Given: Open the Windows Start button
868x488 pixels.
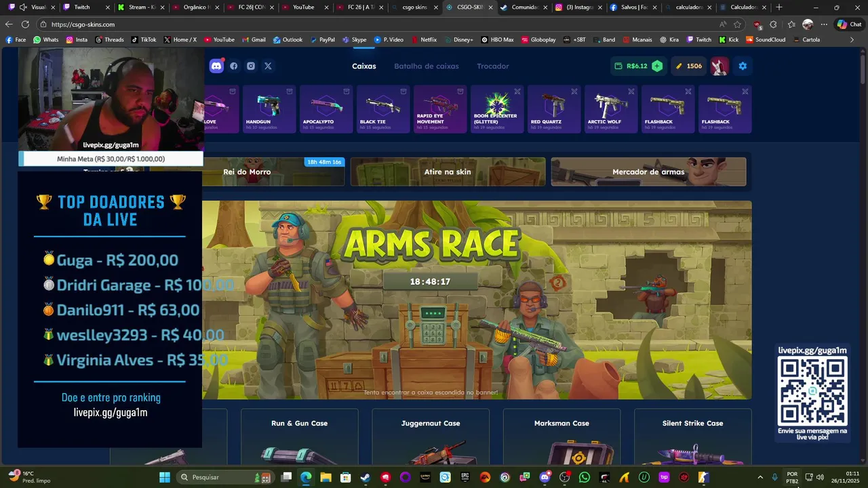Looking at the screenshot, I should 165,477.
